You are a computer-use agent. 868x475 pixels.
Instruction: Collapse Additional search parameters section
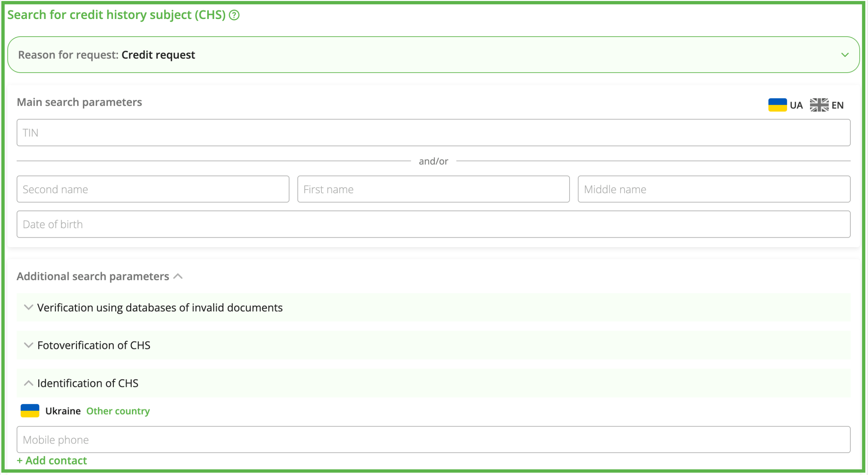(x=178, y=276)
